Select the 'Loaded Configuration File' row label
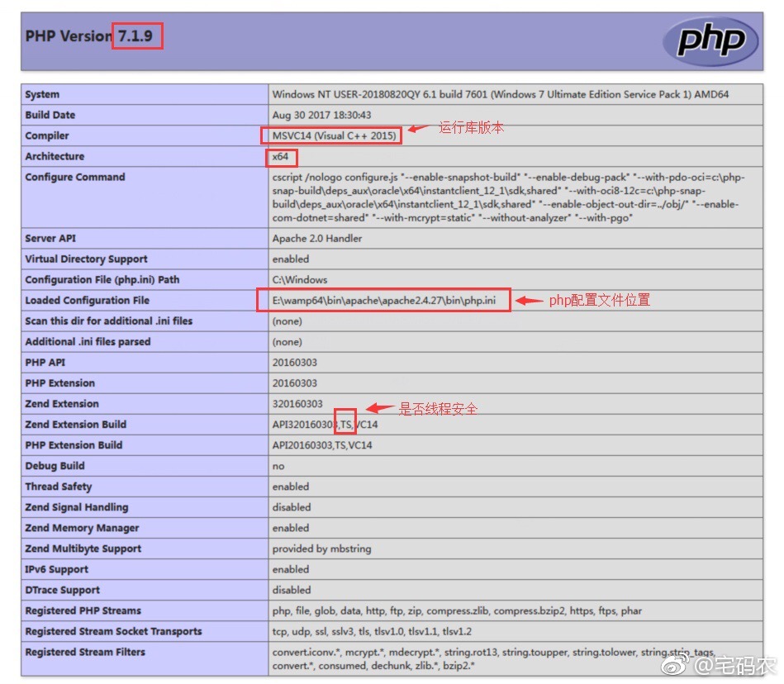 point(87,301)
